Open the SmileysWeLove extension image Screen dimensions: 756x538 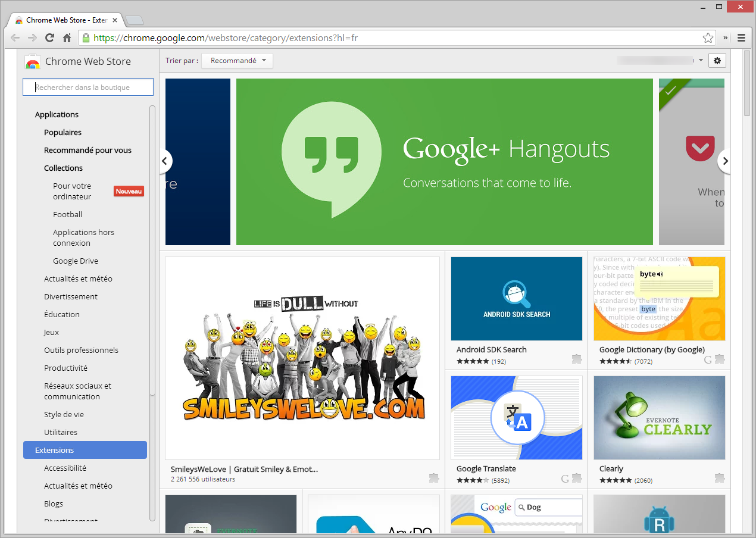[x=302, y=358]
